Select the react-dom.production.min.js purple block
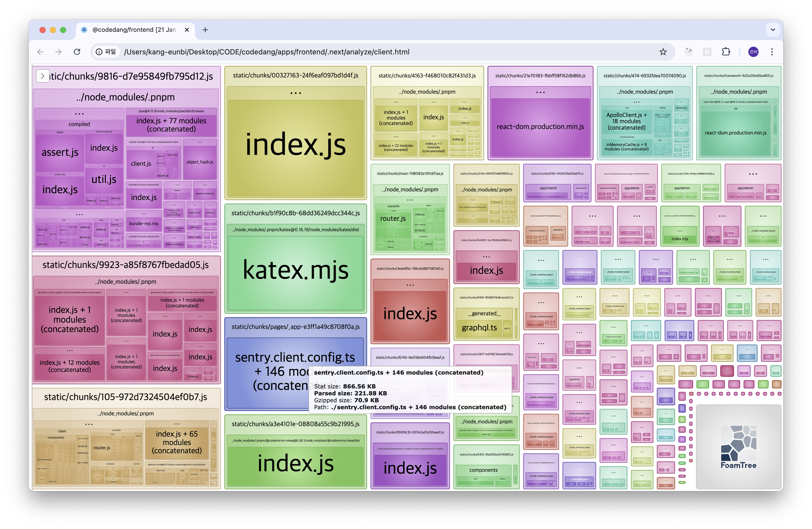 [540, 127]
